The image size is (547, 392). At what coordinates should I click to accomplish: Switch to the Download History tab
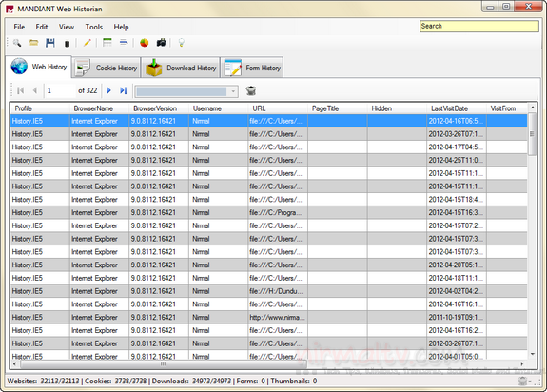[x=181, y=68]
